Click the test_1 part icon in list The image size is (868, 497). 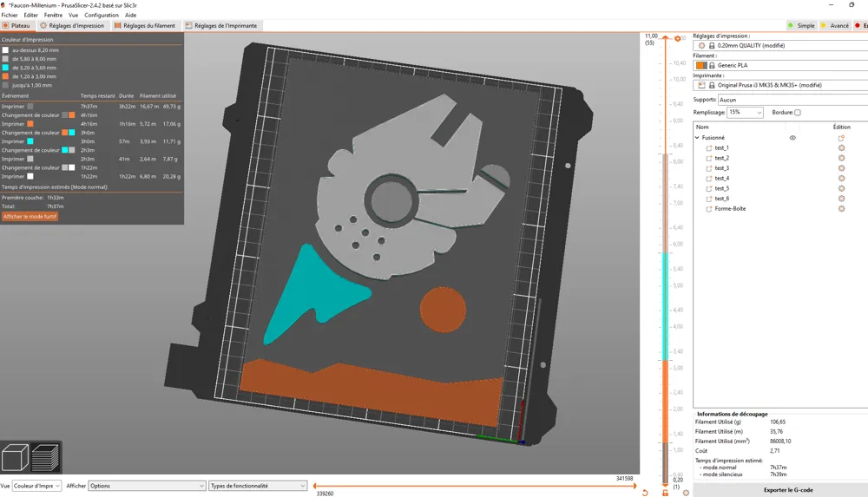709,148
